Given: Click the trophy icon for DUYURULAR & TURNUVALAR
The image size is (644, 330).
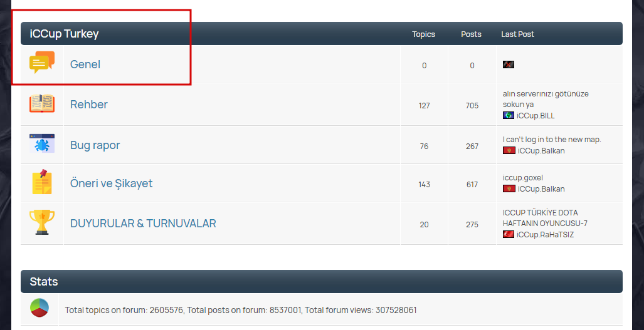Looking at the screenshot, I should [42, 222].
